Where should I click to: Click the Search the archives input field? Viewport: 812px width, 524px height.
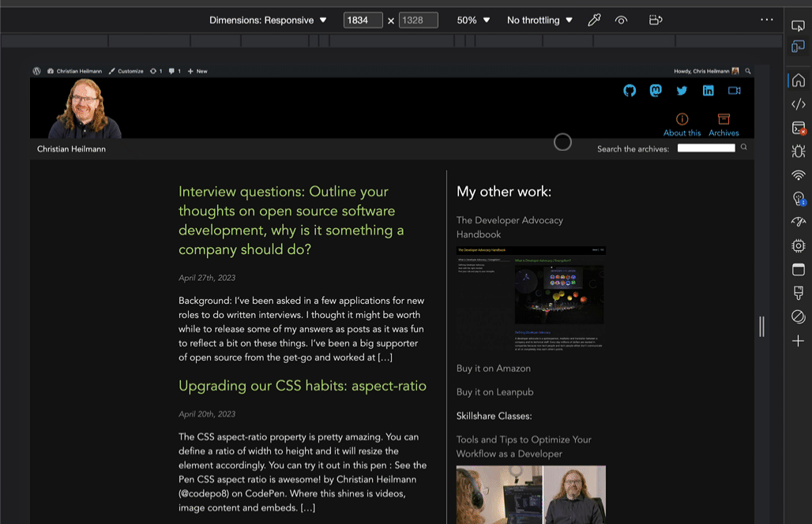point(706,148)
